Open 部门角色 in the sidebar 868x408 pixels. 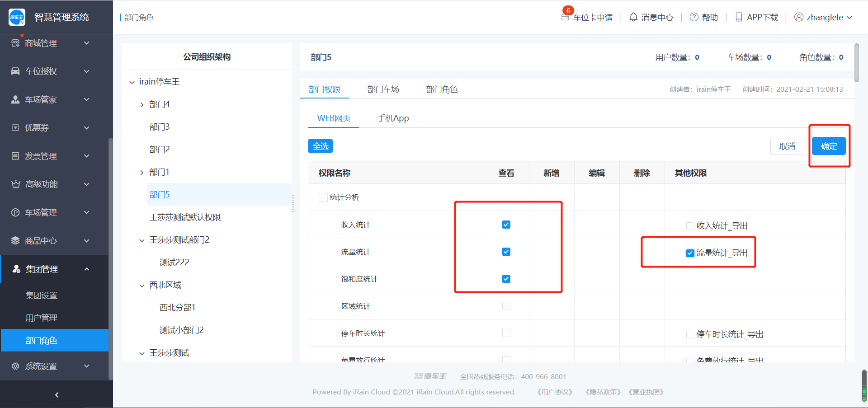(54, 341)
